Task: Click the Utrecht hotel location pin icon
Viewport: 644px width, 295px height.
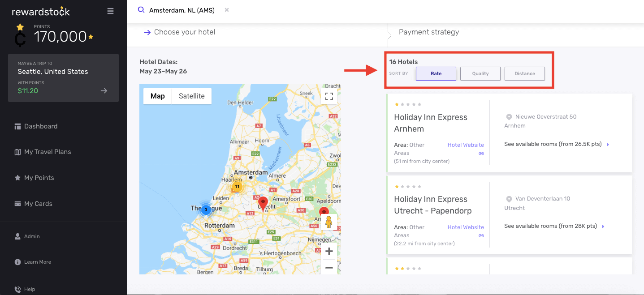Action: coord(509,199)
